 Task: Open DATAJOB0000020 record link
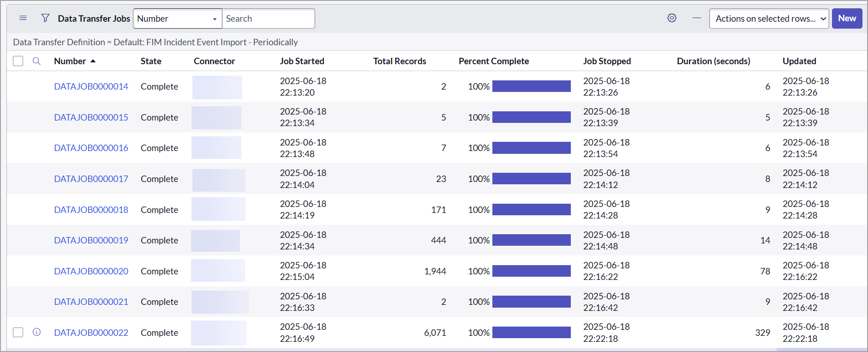[91, 272]
